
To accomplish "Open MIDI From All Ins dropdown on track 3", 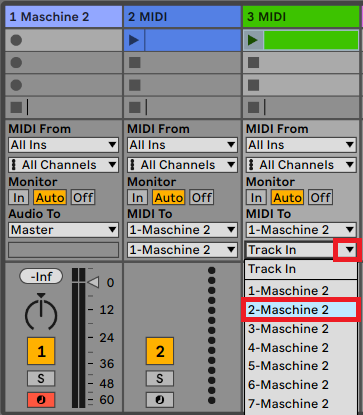I will click(301, 145).
